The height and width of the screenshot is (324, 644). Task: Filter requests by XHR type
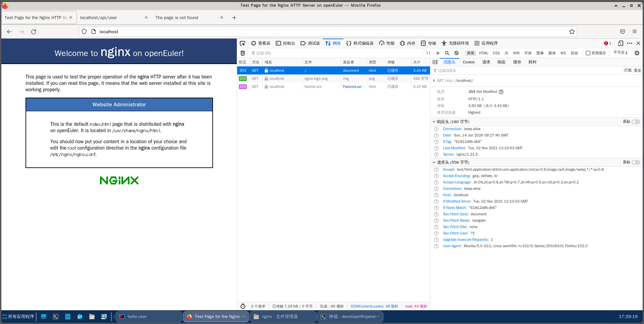(516, 53)
